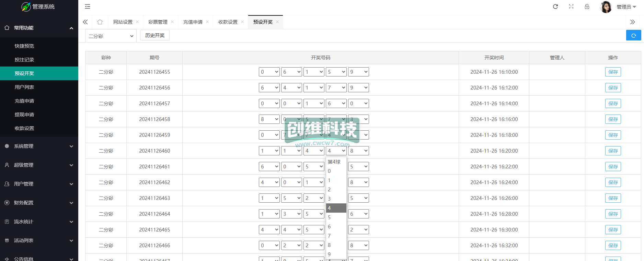Go to home tab icon

click(100, 22)
